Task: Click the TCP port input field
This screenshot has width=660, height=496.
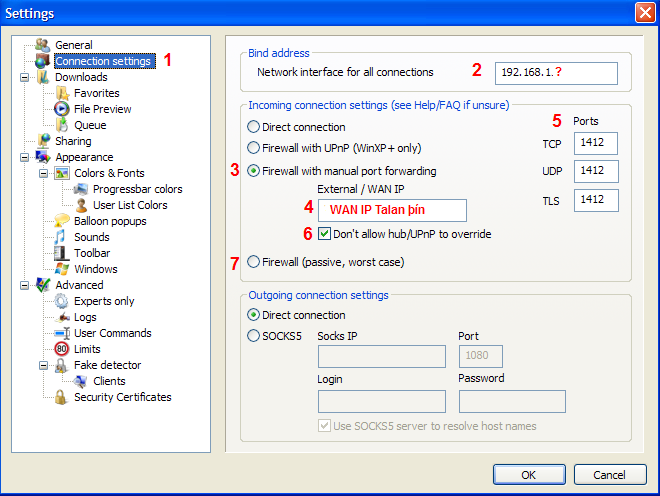Action: click(x=596, y=144)
